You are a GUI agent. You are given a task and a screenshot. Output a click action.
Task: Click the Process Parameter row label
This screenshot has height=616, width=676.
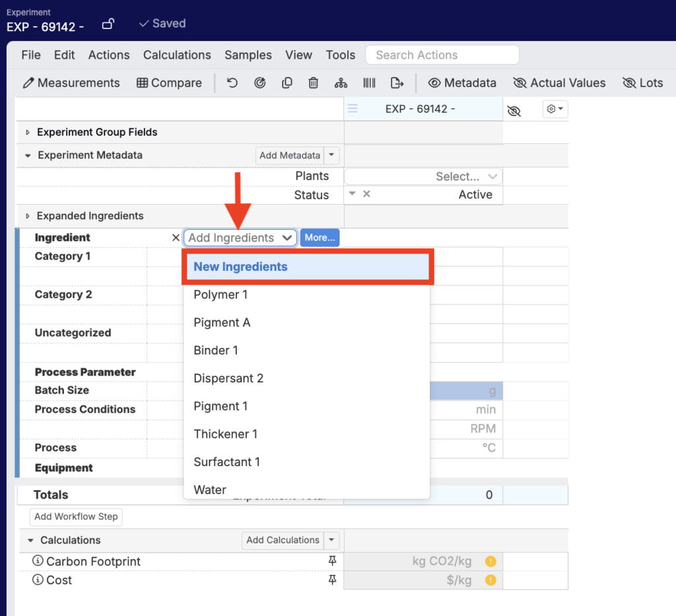[85, 372]
